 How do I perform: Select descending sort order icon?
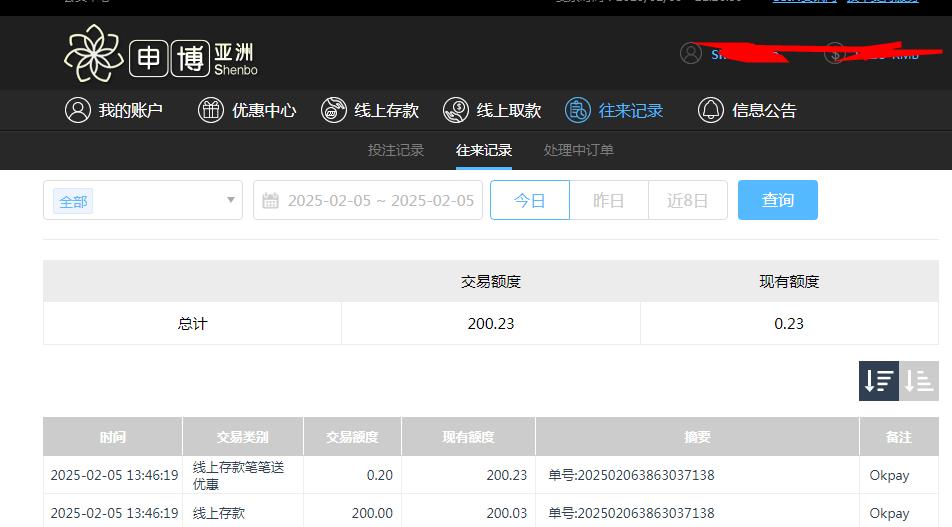[879, 381]
